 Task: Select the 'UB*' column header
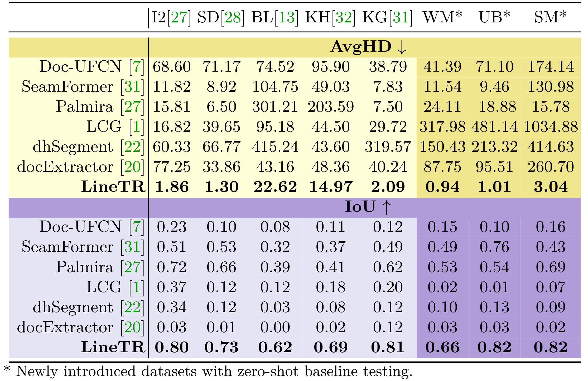click(x=494, y=17)
